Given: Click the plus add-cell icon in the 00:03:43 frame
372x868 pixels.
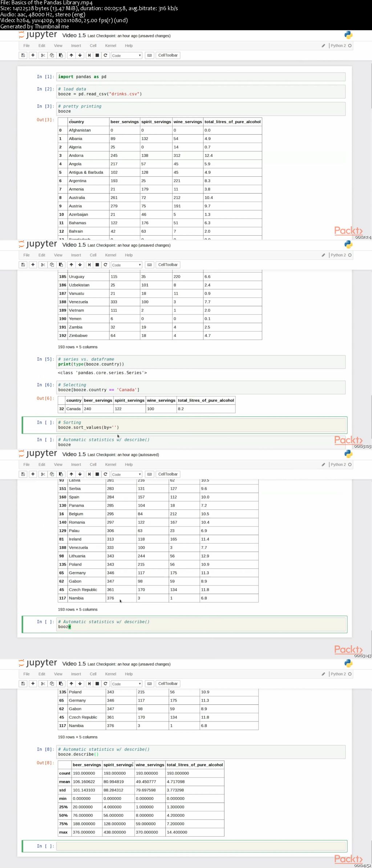Looking at the screenshot, I should click(x=33, y=474).
